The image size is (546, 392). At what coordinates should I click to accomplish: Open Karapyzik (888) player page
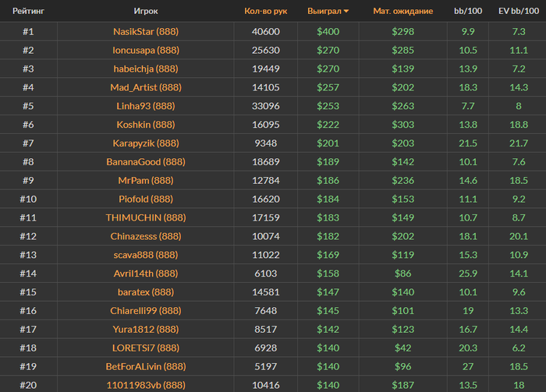(145, 143)
